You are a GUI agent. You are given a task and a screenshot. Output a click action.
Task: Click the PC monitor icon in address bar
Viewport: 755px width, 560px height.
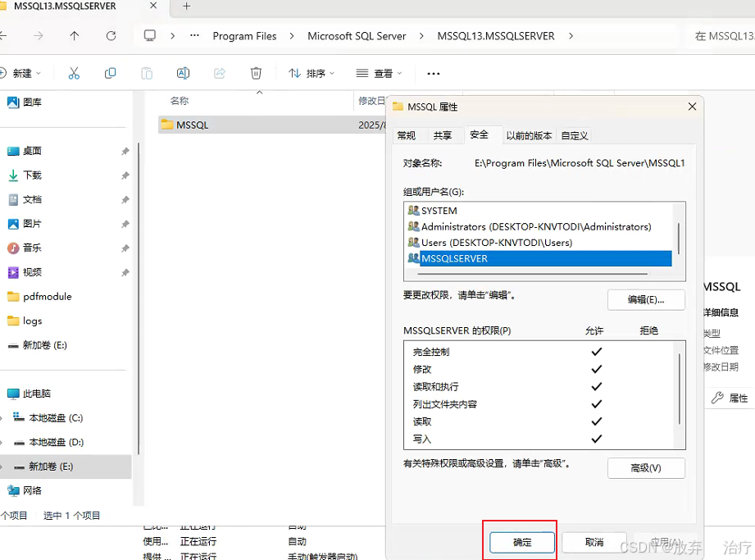coord(150,35)
